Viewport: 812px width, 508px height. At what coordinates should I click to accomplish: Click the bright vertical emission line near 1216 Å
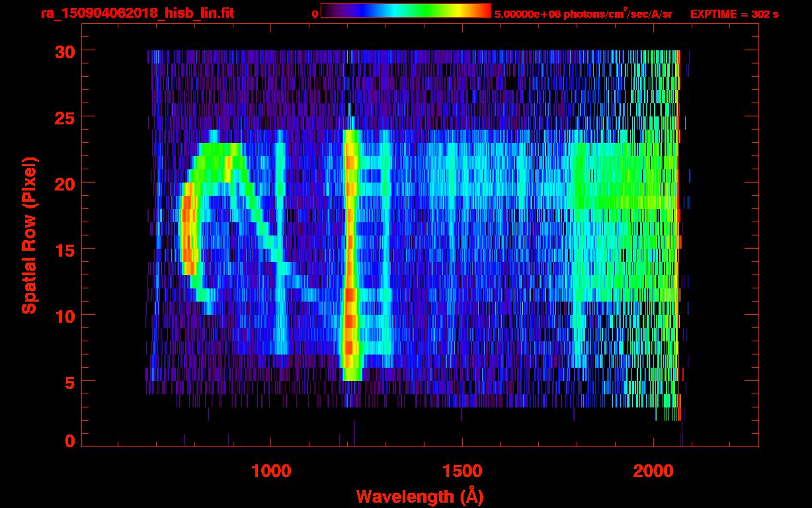[350, 255]
